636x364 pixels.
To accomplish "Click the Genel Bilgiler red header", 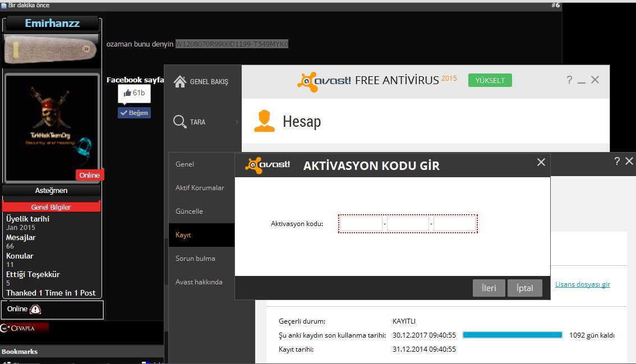I will coord(51,207).
